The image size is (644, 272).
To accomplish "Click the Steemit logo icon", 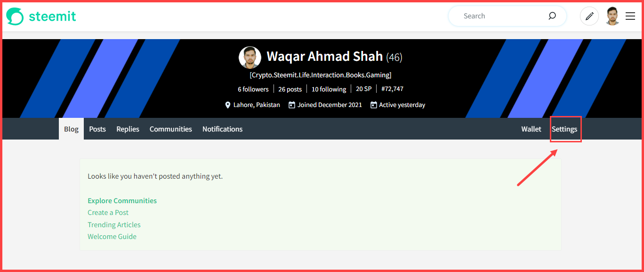I will click(x=15, y=17).
